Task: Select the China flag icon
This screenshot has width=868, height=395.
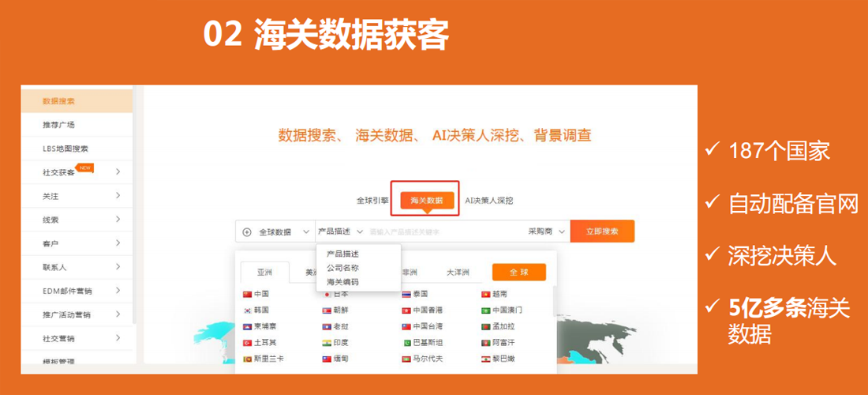Action: (x=247, y=294)
